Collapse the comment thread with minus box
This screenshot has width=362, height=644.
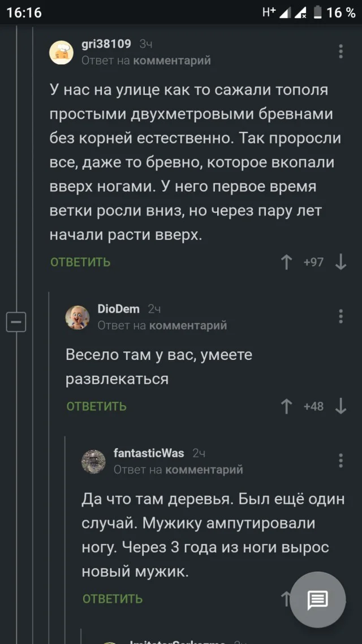tap(16, 322)
